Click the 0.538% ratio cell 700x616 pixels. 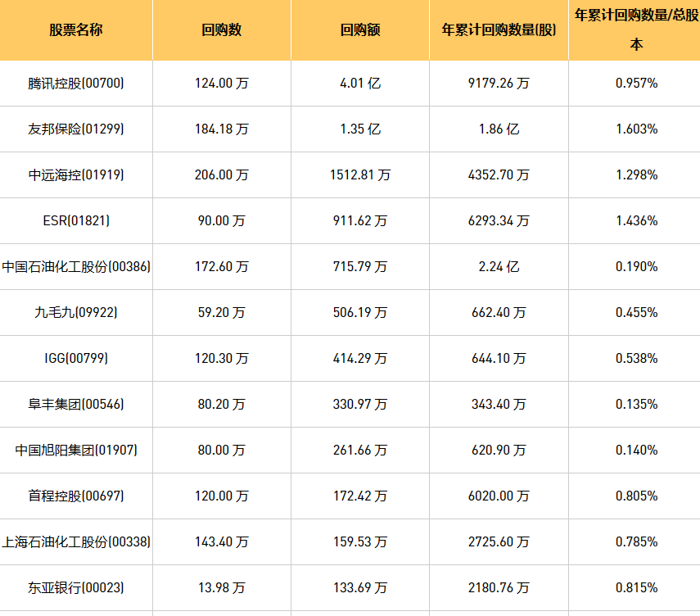click(x=635, y=358)
